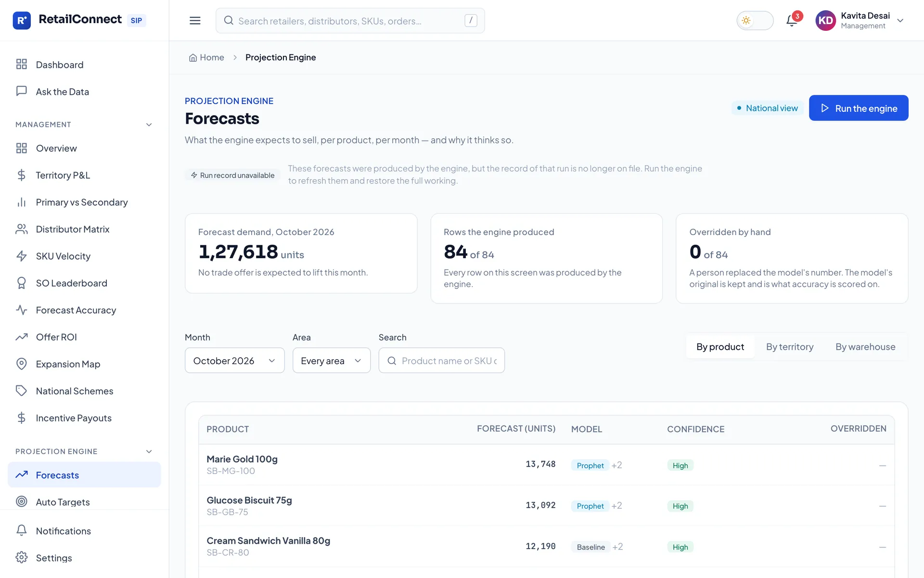This screenshot has width=924, height=578.
Task: Click the National Schemes tag icon
Action: [x=22, y=391]
